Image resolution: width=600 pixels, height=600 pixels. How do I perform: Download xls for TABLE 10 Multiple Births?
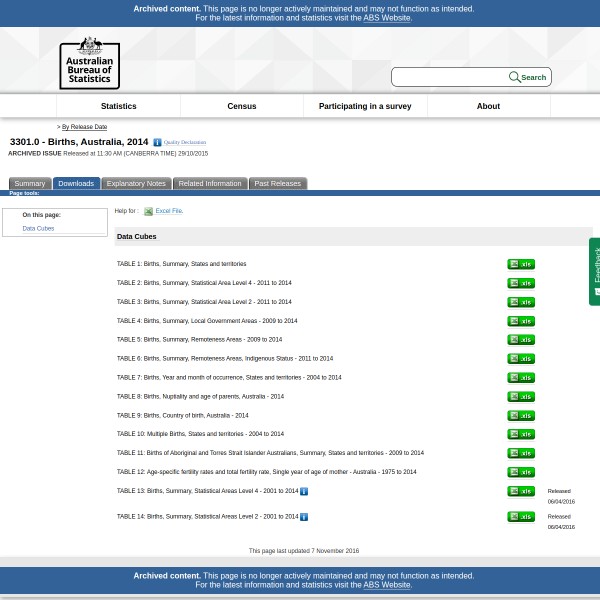point(520,434)
